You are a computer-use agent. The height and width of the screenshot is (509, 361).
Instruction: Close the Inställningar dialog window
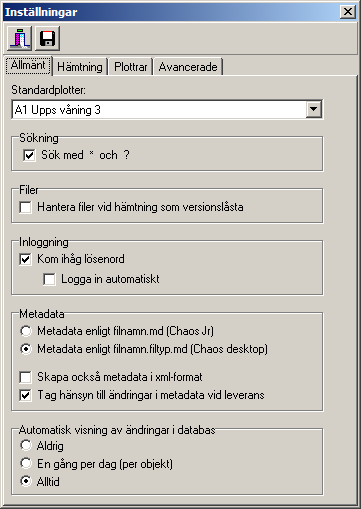click(348, 12)
